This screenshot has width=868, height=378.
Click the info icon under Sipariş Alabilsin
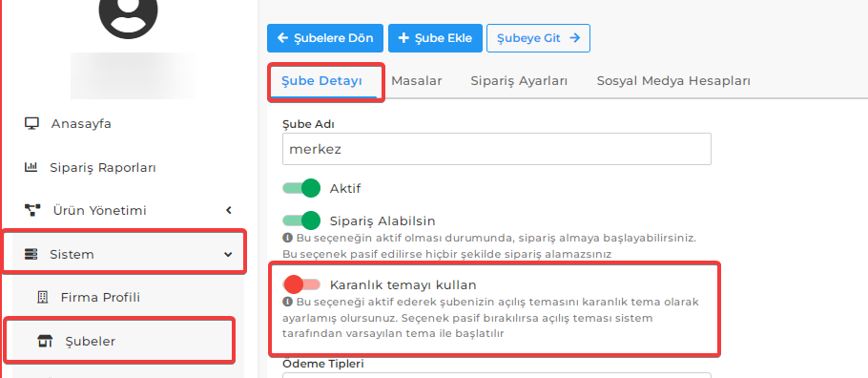tap(287, 238)
